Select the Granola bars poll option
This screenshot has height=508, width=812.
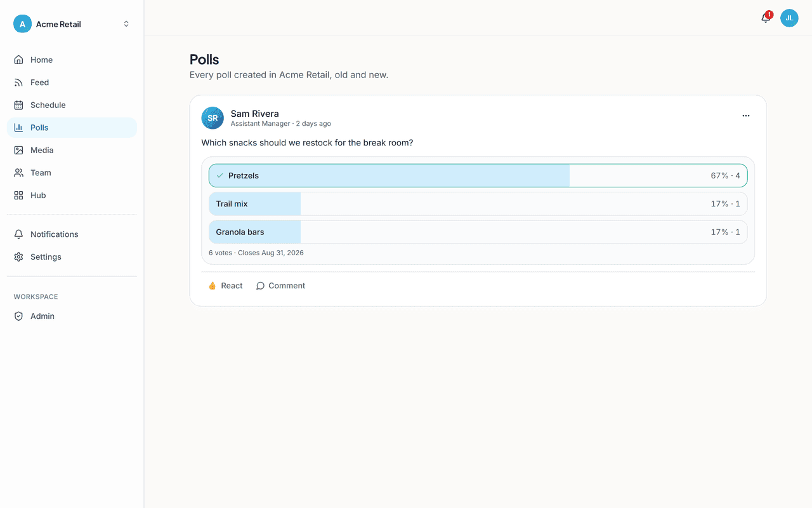coord(478,232)
